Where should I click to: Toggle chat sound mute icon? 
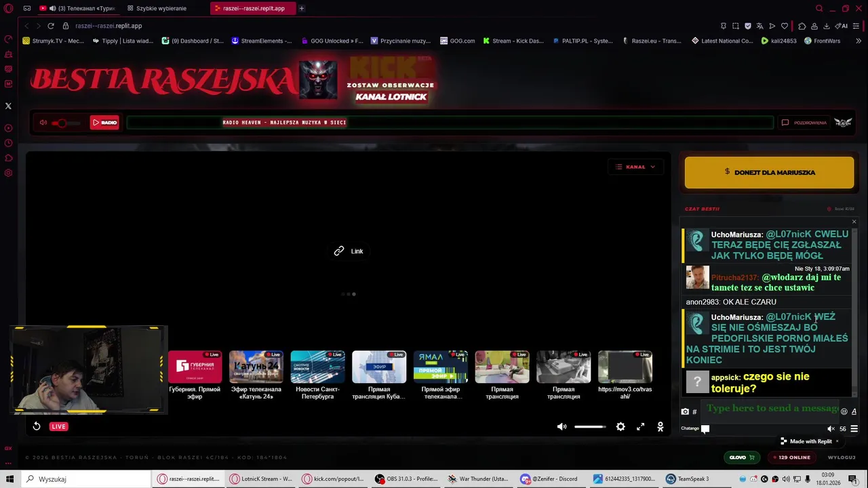point(831,428)
